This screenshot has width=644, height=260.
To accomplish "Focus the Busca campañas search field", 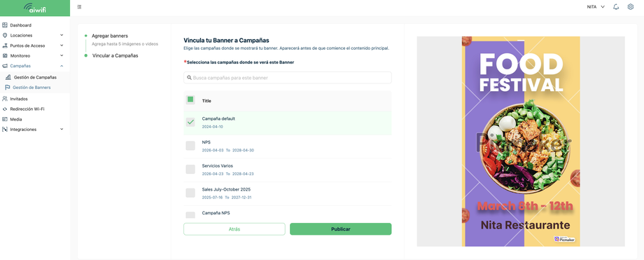I will [288, 77].
